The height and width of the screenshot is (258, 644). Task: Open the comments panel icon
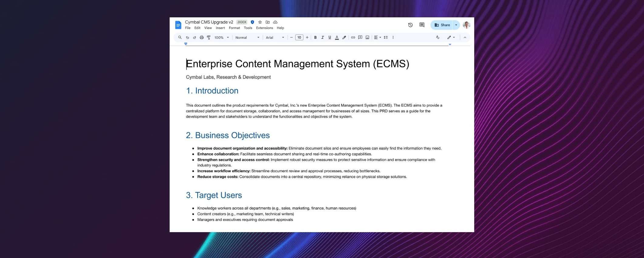pyautogui.click(x=422, y=25)
